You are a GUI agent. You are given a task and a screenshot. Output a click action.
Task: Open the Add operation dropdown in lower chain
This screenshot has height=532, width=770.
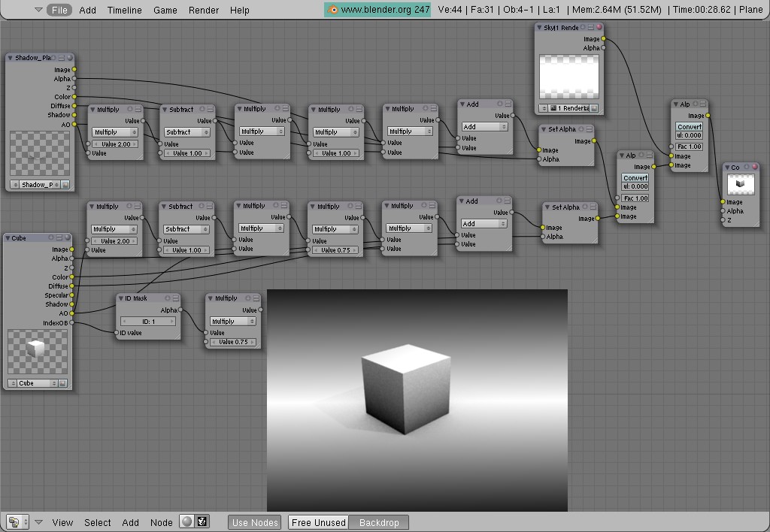(x=484, y=224)
